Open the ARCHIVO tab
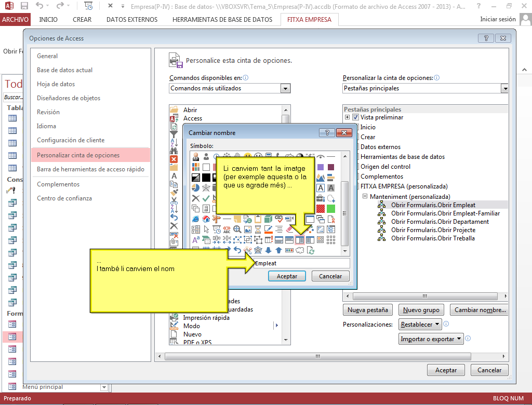 (15, 20)
